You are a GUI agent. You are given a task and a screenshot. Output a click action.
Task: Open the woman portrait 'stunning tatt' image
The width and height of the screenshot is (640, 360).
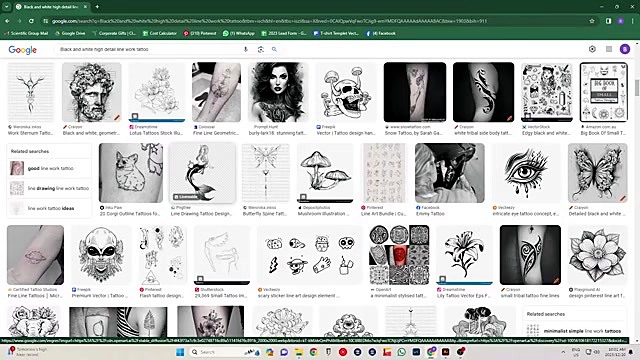click(278, 92)
